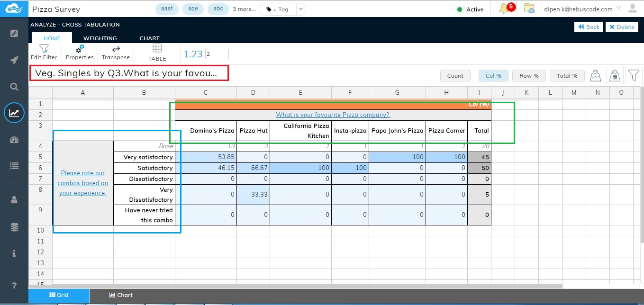
Task: Click Edit Filter funnel tool
Action: point(44,53)
